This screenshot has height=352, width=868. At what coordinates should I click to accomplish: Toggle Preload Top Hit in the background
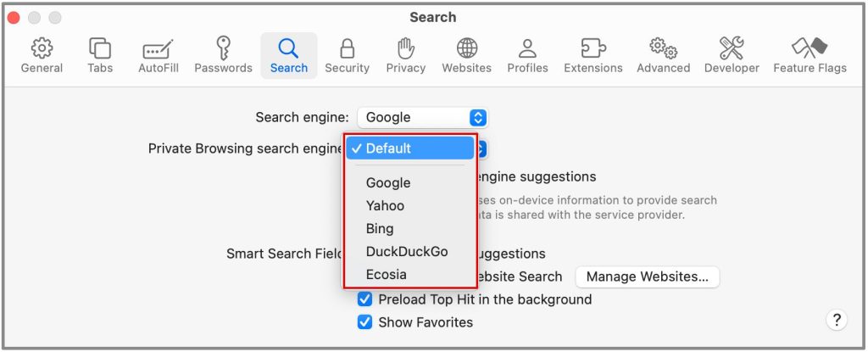click(x=365, y=299)
